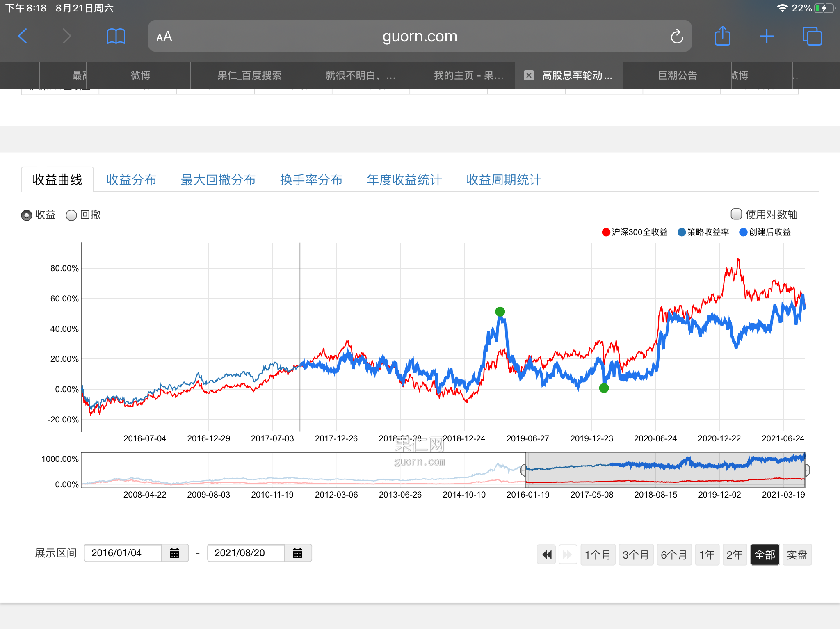Image resolution: width=840 pixels, height=630 pixels.
Task: Open the end date calendar icon
Action: click(297, 553)
